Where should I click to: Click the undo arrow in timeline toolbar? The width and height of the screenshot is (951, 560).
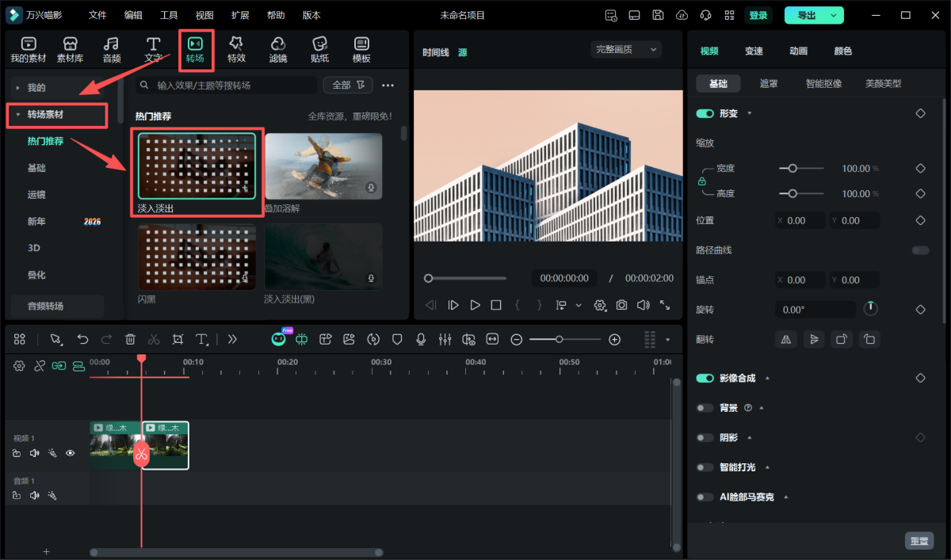pos(82,339)
